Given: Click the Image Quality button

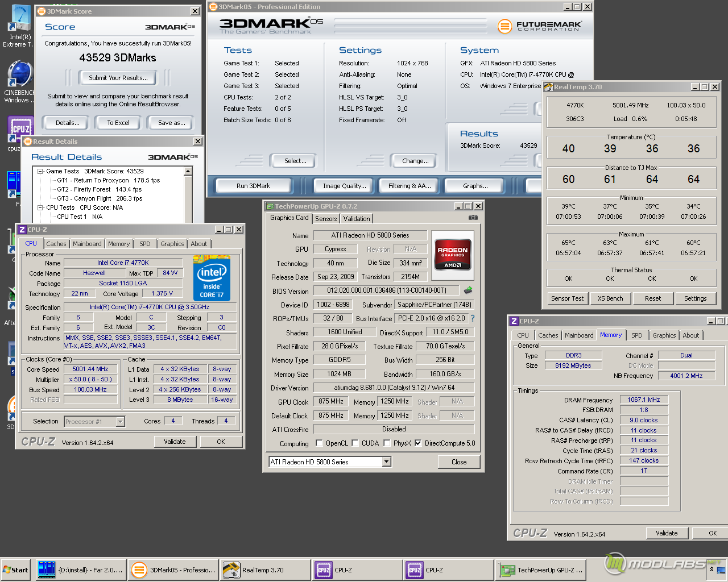Looking at the screenshot, I should coord(345,186).
